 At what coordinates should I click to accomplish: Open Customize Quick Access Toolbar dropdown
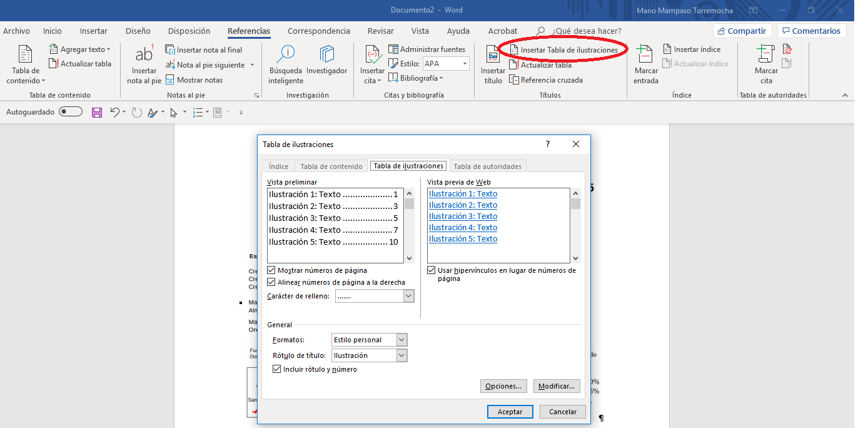[241, 113]
